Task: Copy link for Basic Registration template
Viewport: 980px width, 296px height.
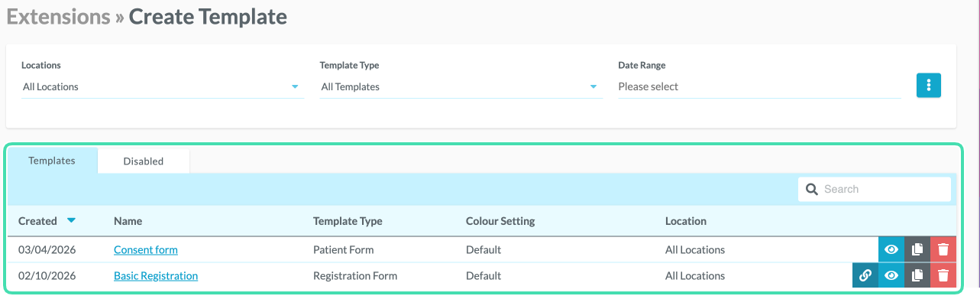Action: (x=865, y=275)
